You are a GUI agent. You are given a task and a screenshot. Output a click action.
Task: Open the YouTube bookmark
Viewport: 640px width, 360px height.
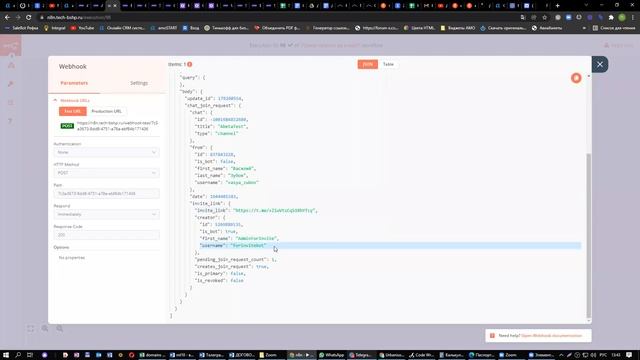(x=82, y=28)
